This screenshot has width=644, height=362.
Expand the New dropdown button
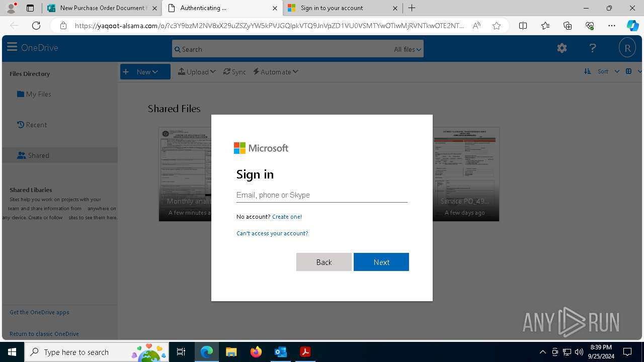click(145, 72)
